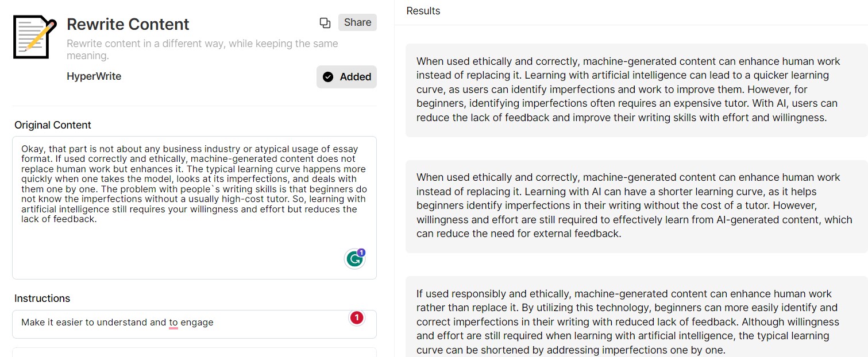
Task: Click the Results panel heading
Action: [423, 11]
